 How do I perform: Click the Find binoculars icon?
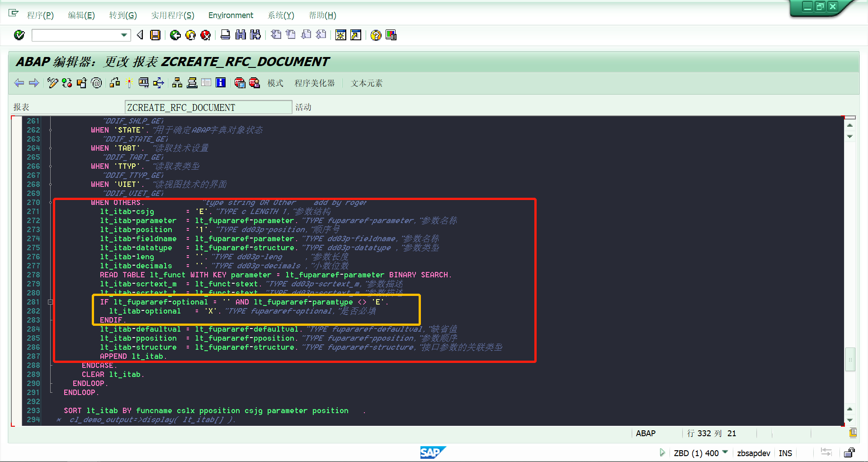pyautogui.click(x=241, y=35)
